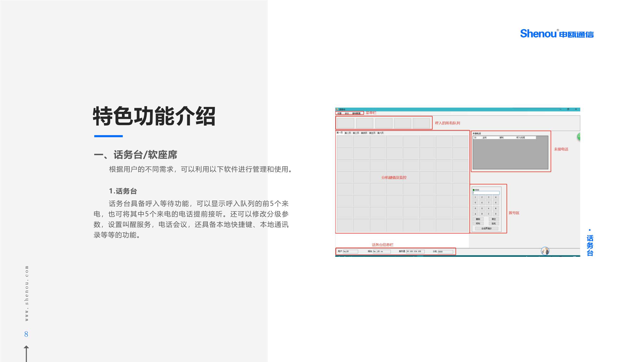Click the 删除 delete button in dial pad
Screen dimensions: 644x362
(478, 219)
